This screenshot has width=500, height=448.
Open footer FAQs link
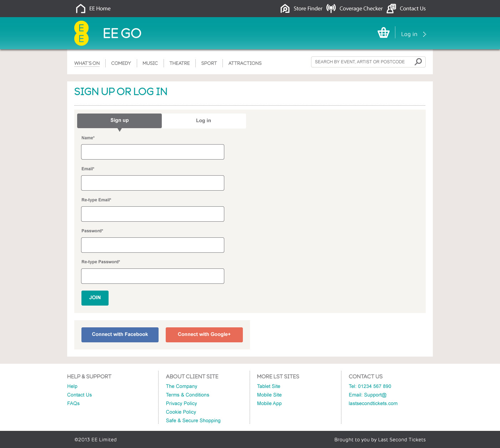(x=73, y=403)
